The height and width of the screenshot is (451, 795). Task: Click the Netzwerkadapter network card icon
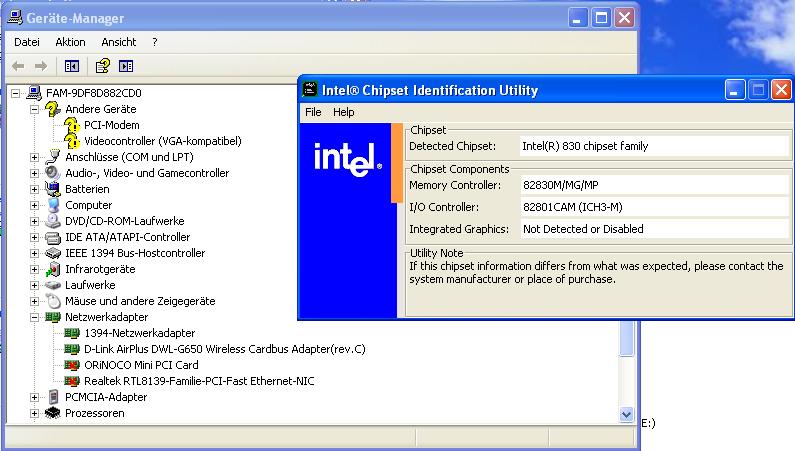click(x=53, y=317)
